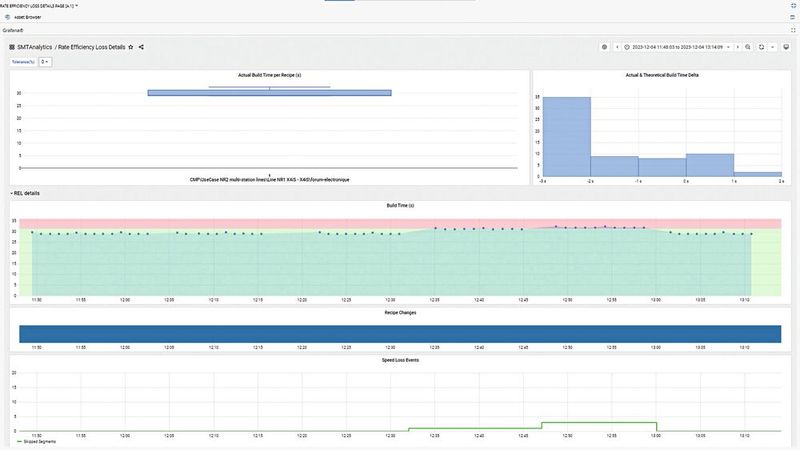The height and width of the screenshot is (450, 800).
Task: Open Actual & Theoretical Build Time Delta title
Action: (662, 75)
